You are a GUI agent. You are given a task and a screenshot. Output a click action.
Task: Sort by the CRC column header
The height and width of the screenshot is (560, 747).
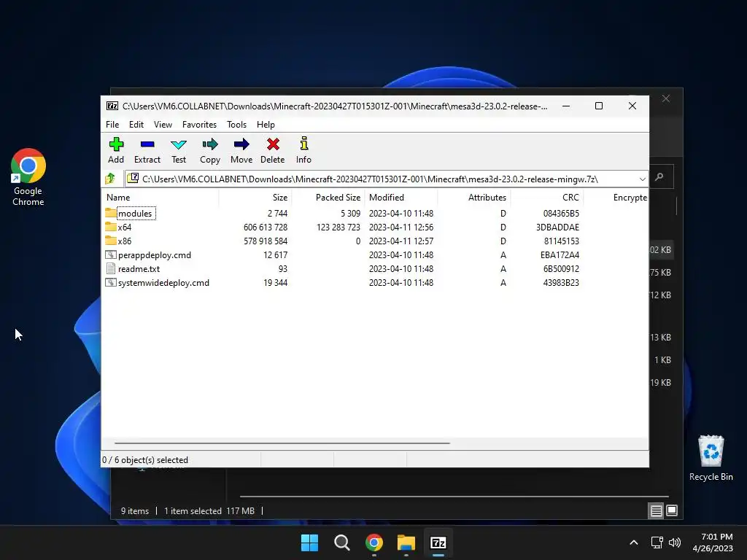coord(547,197)
